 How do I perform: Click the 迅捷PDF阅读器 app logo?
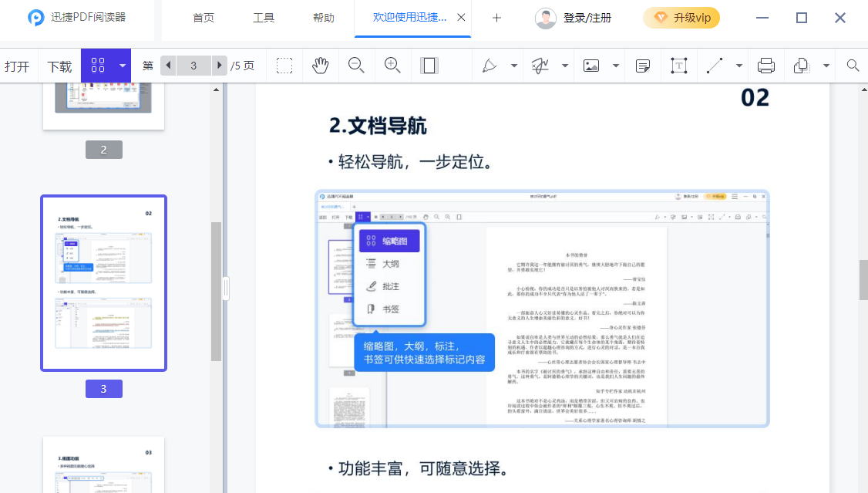click(36, 18)
